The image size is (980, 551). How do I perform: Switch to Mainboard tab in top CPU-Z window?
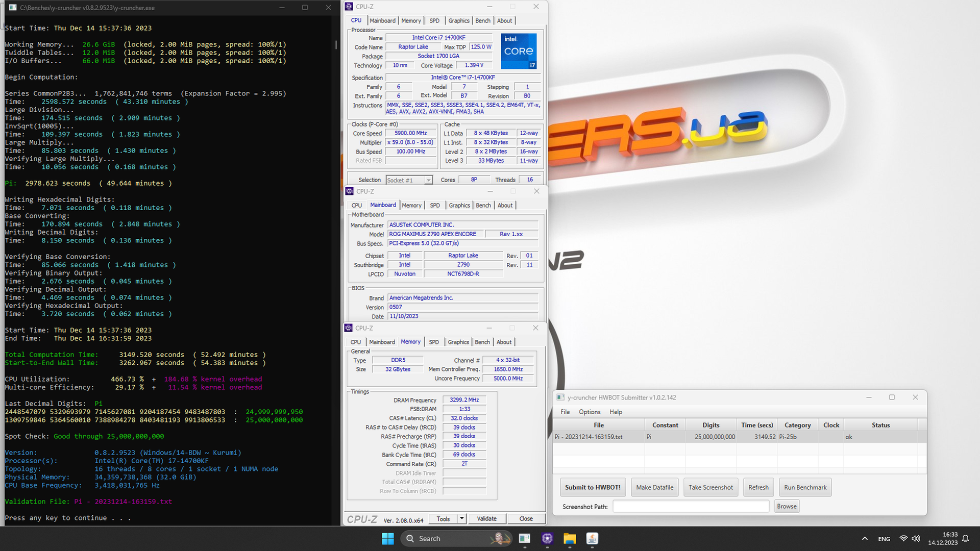382,20
